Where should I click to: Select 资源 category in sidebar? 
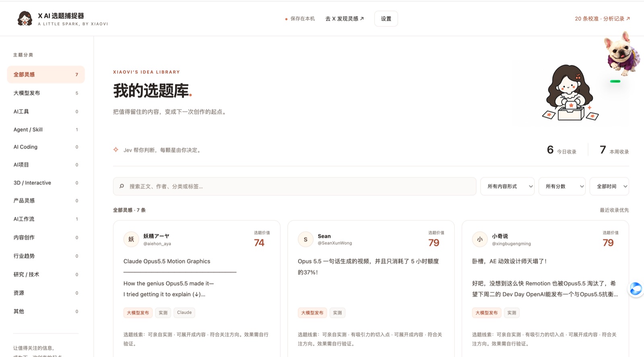click(x=46, y=293)
